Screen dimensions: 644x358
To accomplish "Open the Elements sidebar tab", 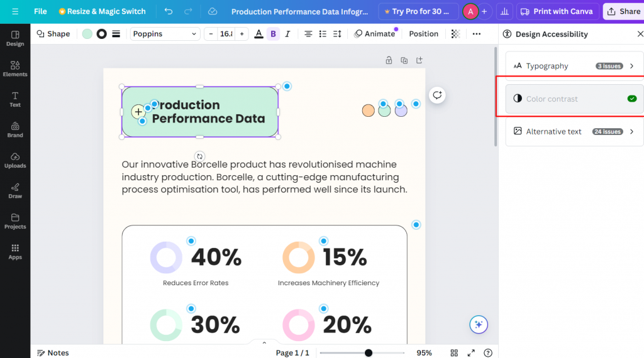I will tap(15, 69).
